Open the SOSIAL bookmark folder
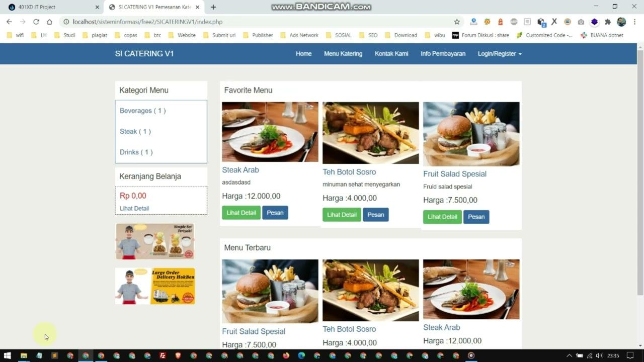Viewport: 644px width, 362px height. [339, 35]
